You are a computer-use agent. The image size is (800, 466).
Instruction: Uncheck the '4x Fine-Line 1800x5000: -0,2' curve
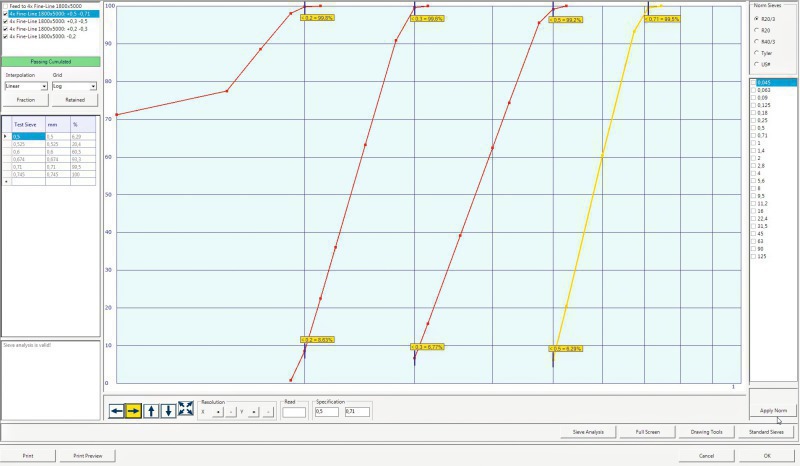5,36
